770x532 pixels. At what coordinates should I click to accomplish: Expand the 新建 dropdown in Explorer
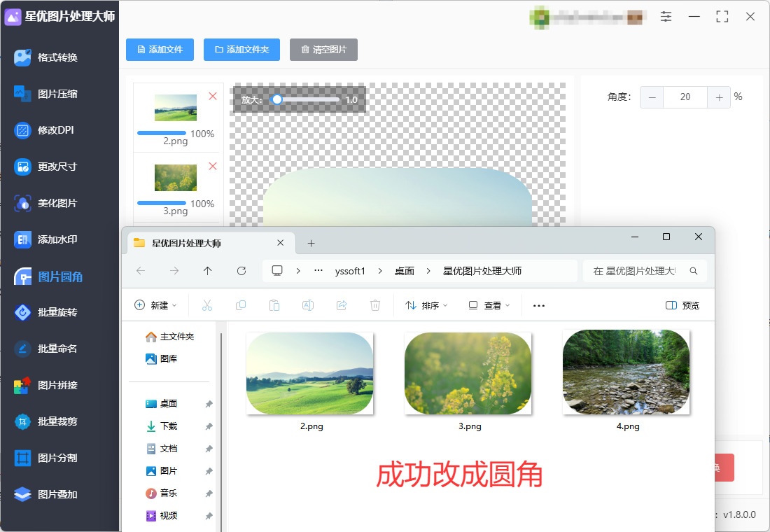(155, 305)
